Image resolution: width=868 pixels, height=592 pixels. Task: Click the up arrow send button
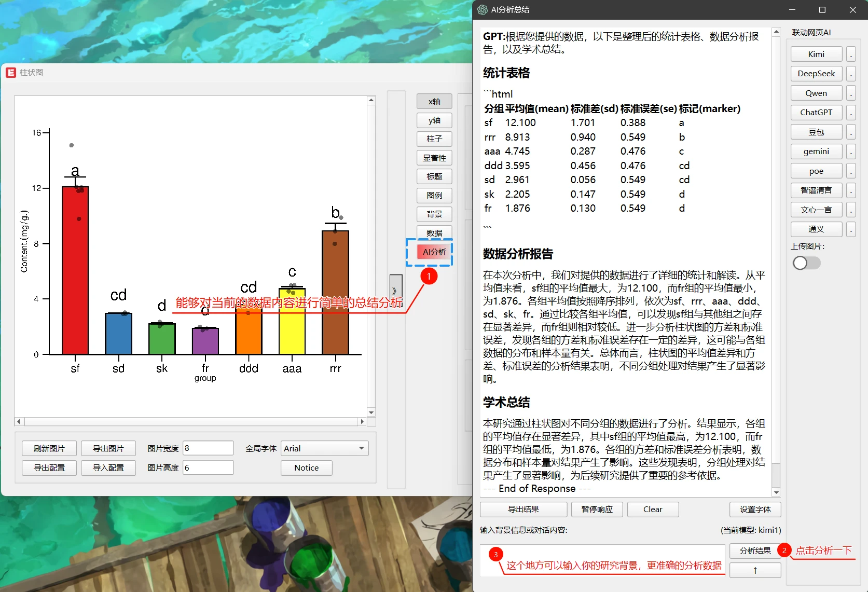(755, 570)
